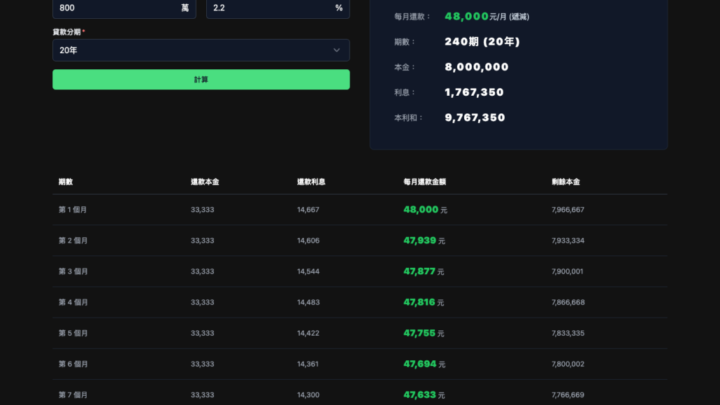The width and height of the screenshot is (720, 405).
Task: Select the 第 6 個月 row label
Action: click(74, 364)
